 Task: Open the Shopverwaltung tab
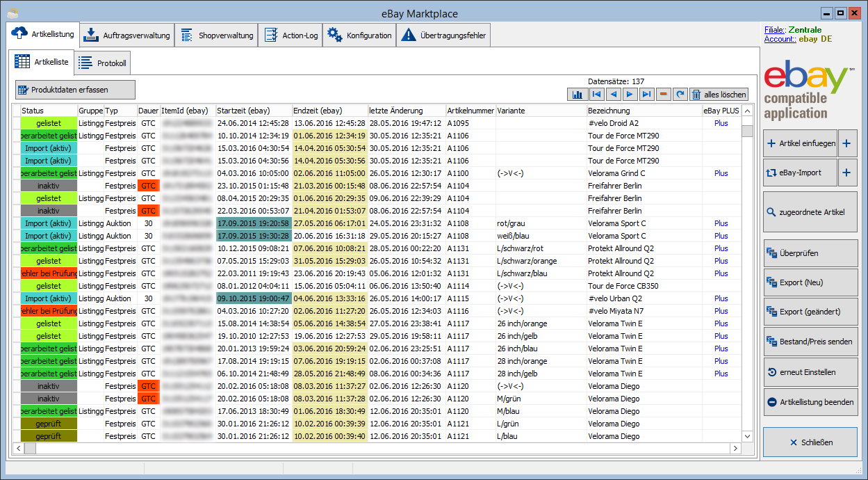point(215,35)
